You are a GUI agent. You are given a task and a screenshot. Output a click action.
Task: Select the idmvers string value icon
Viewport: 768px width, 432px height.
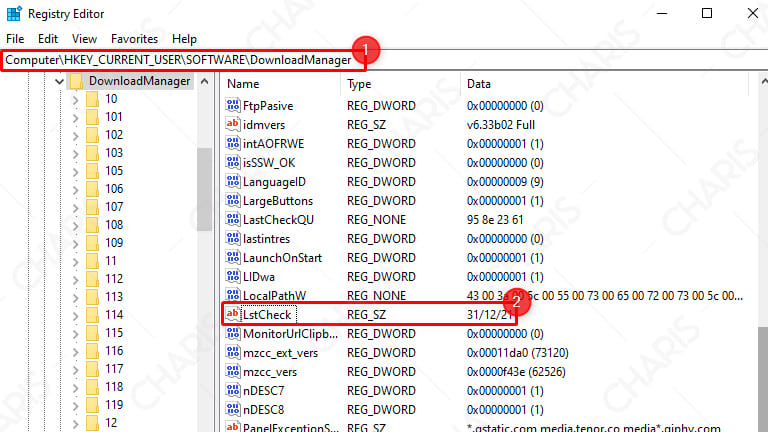tap(233, 124)
